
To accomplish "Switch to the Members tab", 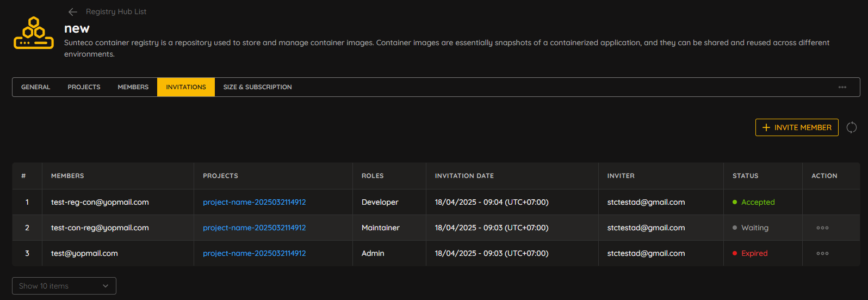I will coord(133,87).
